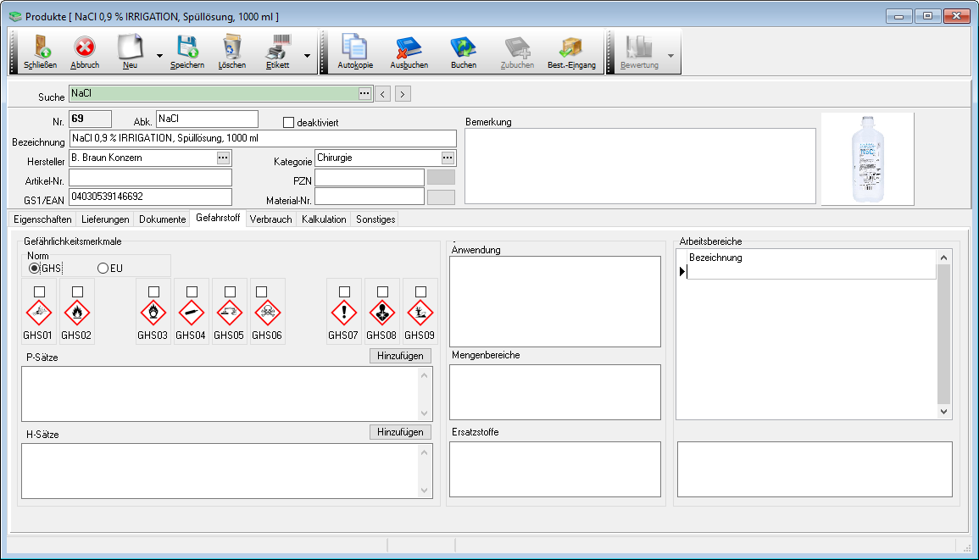Check the GHS02 flammable hazard box
Viewport: 979px width, 560px height.
(x=77, y=291)
